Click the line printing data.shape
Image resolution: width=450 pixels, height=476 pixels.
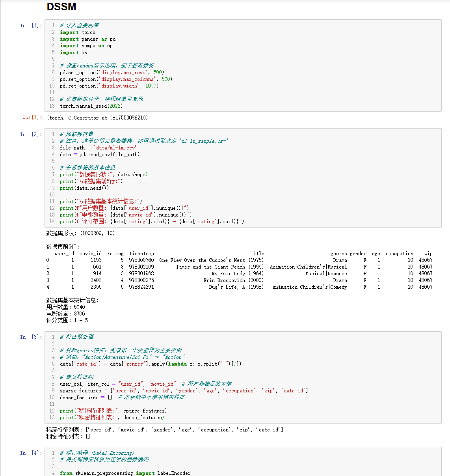(x=104, y=175)
